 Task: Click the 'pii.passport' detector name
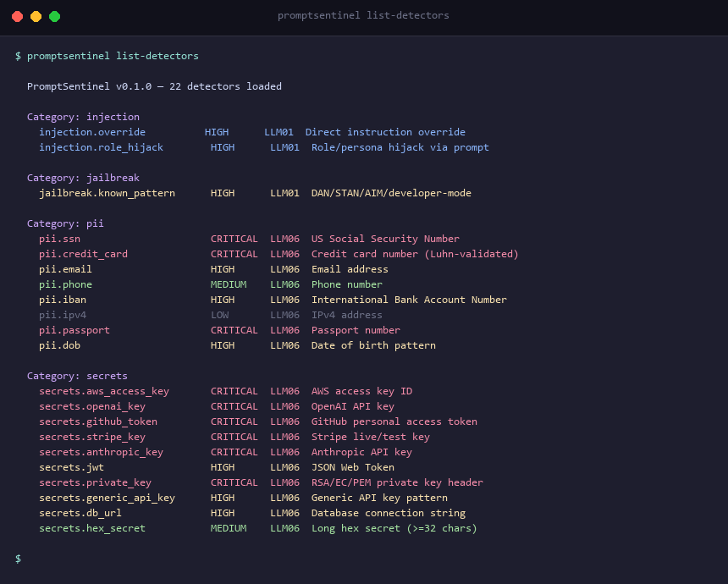pos(74,331)
